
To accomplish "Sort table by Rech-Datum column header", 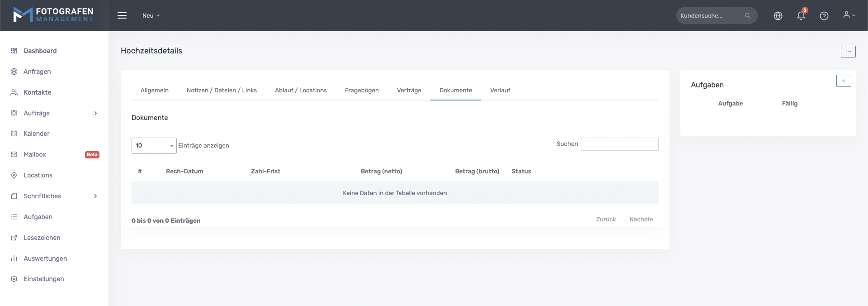I will coord(184,172).
